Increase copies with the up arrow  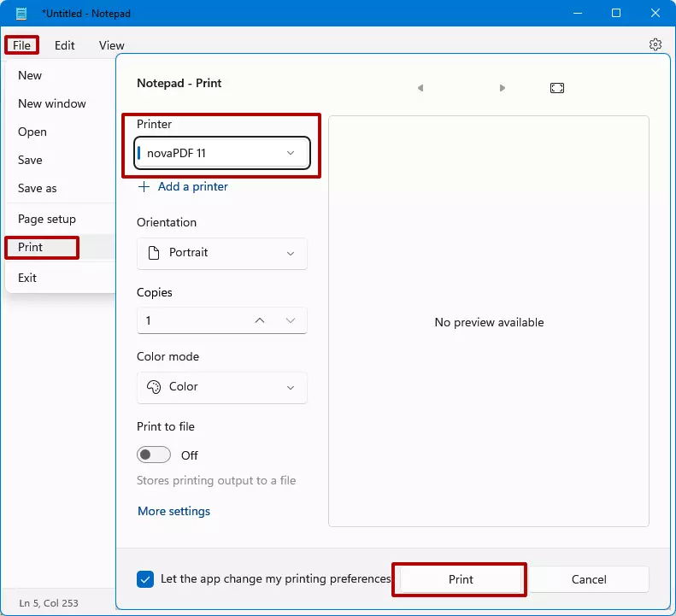260,320
